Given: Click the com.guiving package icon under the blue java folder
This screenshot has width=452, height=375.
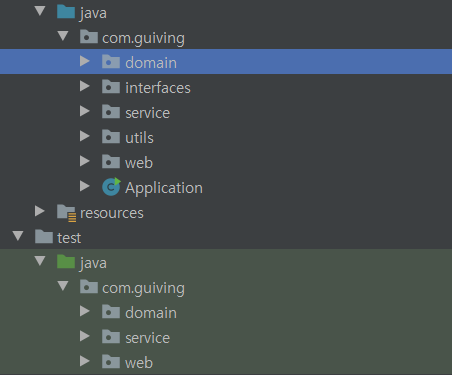Looking at the screenshot, I should [89, 37].
